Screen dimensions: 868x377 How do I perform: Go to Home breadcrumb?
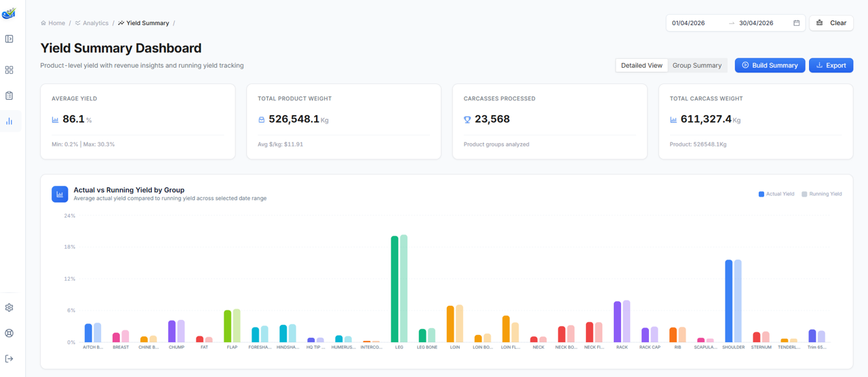pyautogui.click(x=53, y=23)
